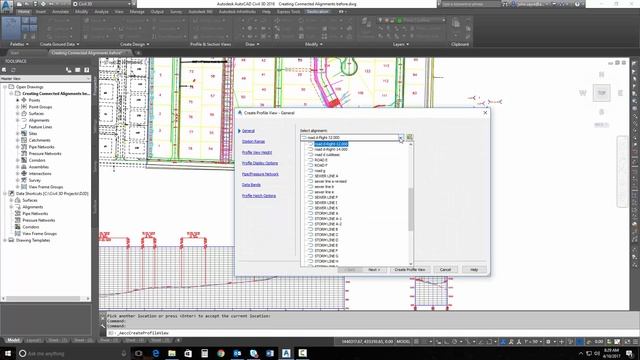The height and width of the screenshot is (360, 640).
Task: Click the Toolspace large ribbon button
Action: click(x=11, y=28)
